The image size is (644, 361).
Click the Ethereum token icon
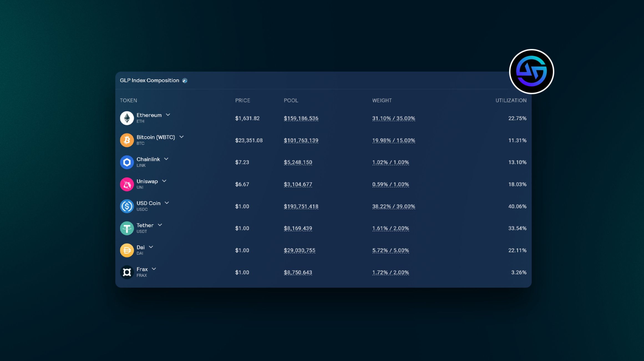tap(127, 118)
